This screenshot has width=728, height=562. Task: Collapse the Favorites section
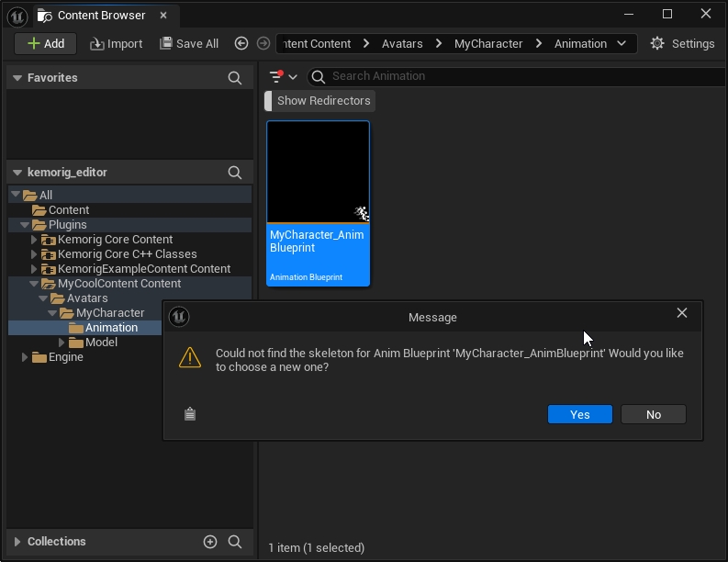point(17,78)
